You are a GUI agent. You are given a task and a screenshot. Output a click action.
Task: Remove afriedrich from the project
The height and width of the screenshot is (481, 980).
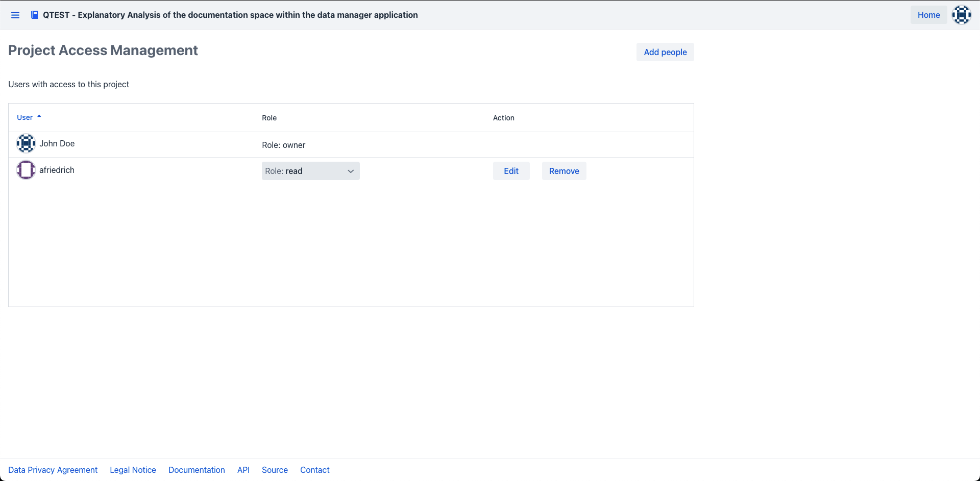563,171
